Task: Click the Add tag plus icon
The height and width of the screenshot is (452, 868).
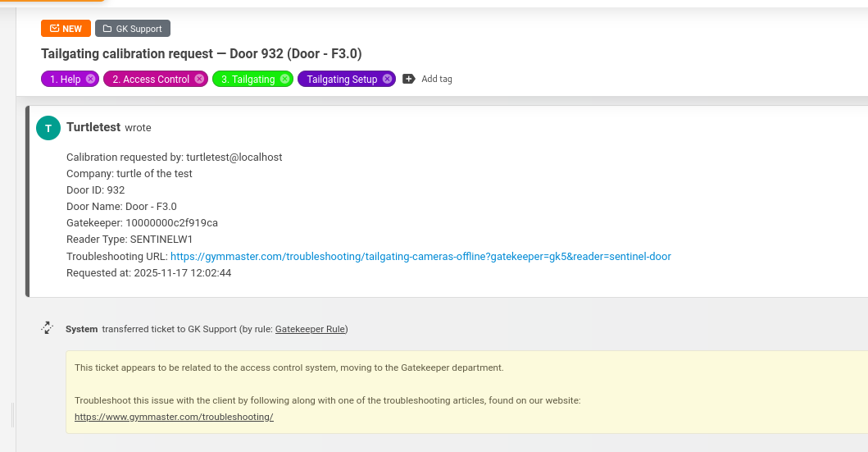Action: point(409,80)
